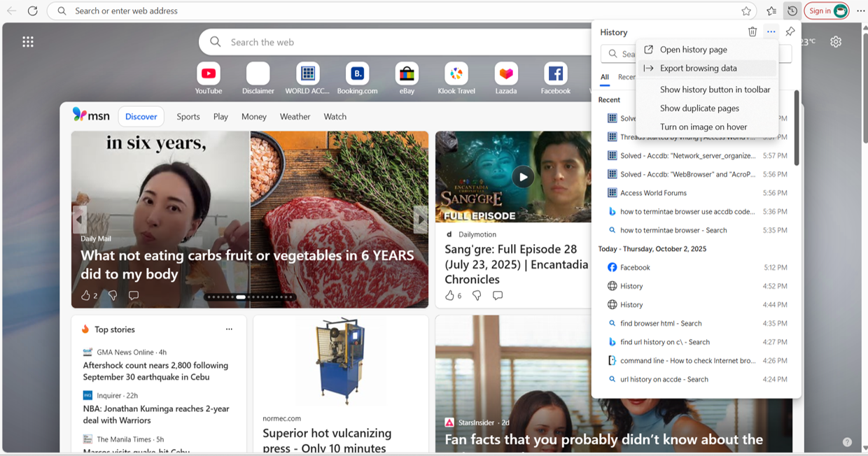This screenshot has height=456, width=868.
Task: Go to next slide in news carousel
Action: (420, 220)
